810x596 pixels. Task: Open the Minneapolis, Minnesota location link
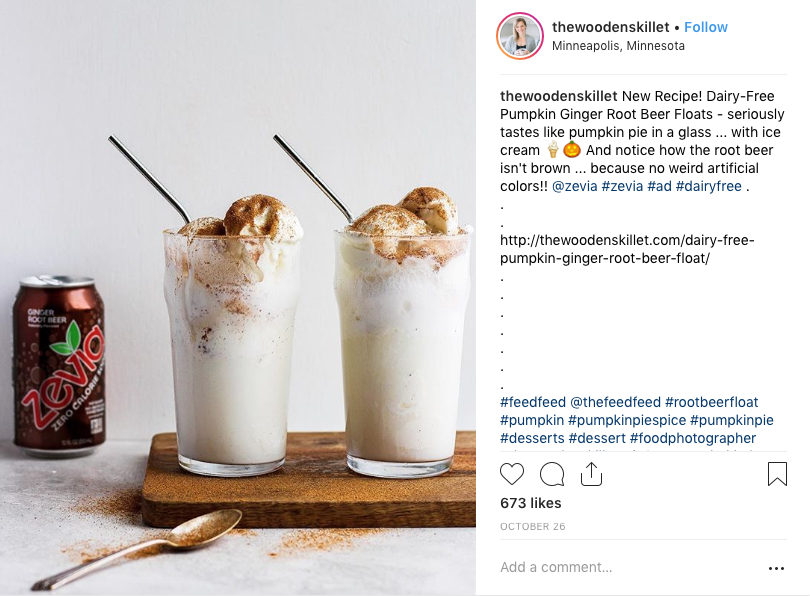(x=618, y=45)
